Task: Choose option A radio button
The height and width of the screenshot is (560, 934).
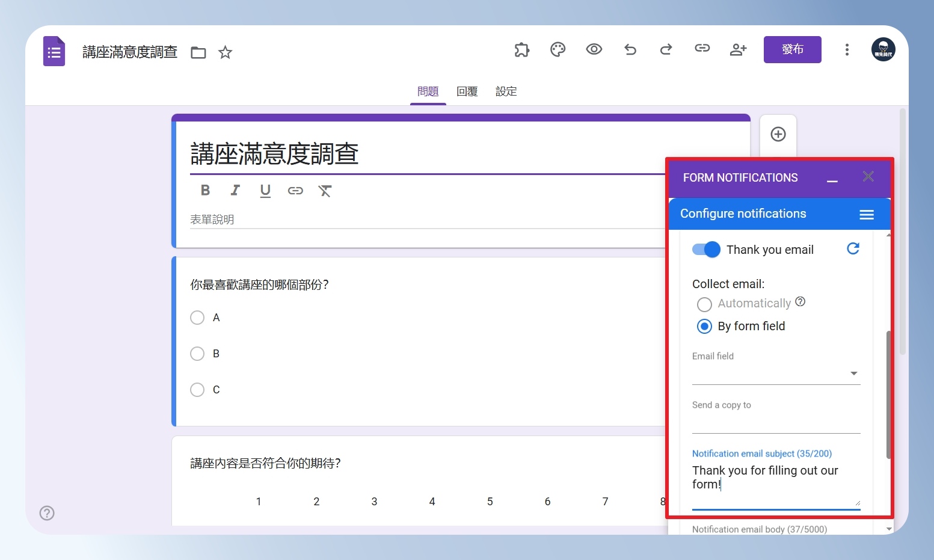Action: [x=197, y=318]
